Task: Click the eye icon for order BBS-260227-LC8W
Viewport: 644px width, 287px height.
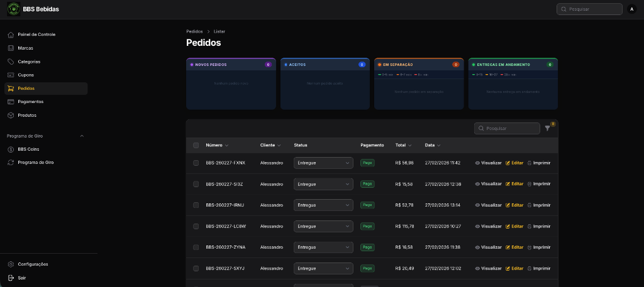Action: click(x=478, y=226)
